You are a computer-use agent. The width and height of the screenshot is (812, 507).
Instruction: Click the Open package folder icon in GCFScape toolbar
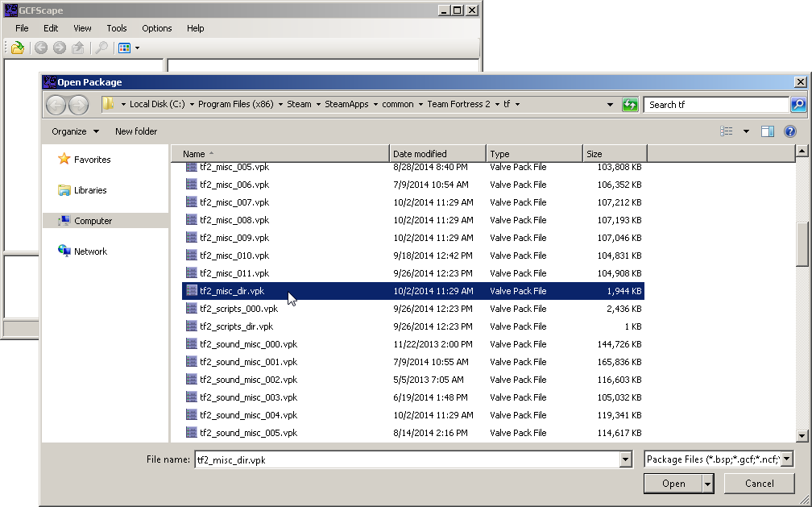coord(17,48)
